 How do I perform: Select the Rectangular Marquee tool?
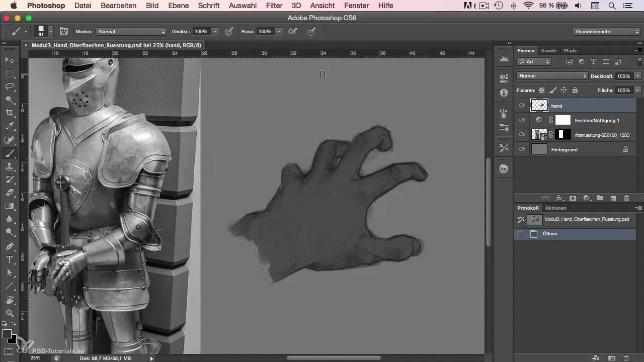(x=9, y=73)
